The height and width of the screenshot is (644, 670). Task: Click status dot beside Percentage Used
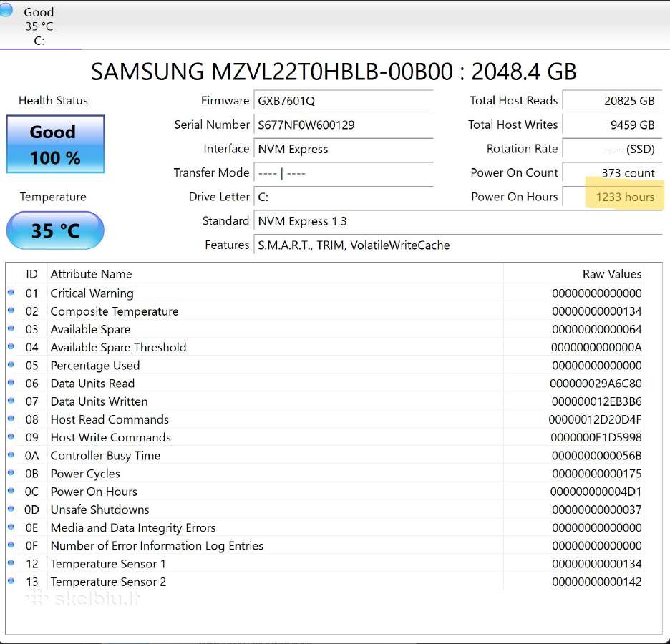[11, 365]
